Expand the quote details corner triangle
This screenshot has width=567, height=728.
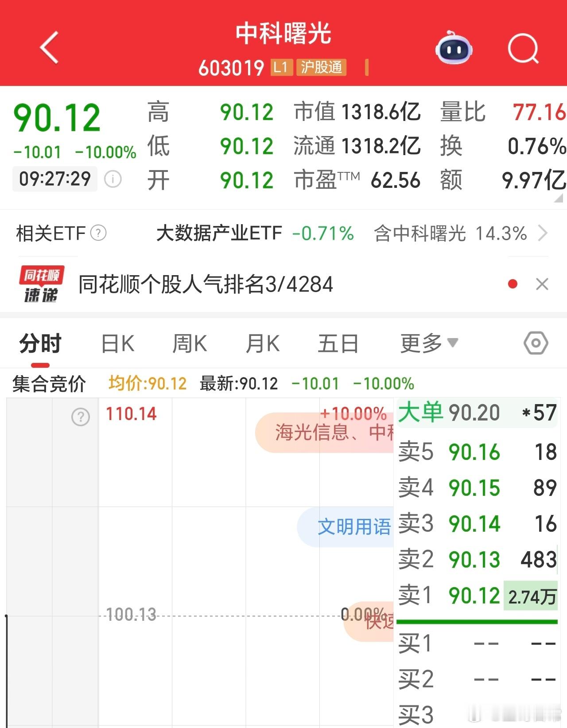click(x=559, y=198)
